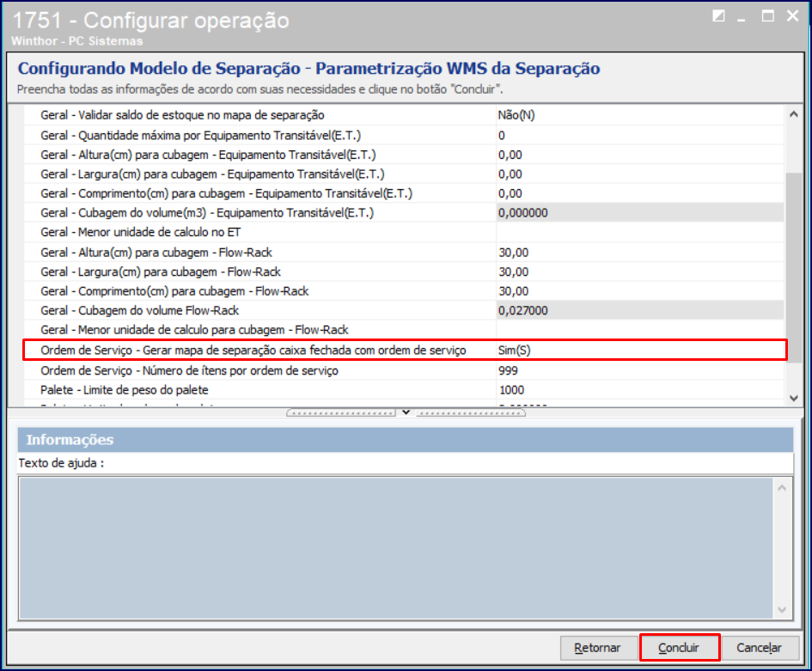Image resolution: width=812 pixels, height=671 pixels.
Task: Collapse the panel with the splitter chevron
Action: click(x=406, y=412)
